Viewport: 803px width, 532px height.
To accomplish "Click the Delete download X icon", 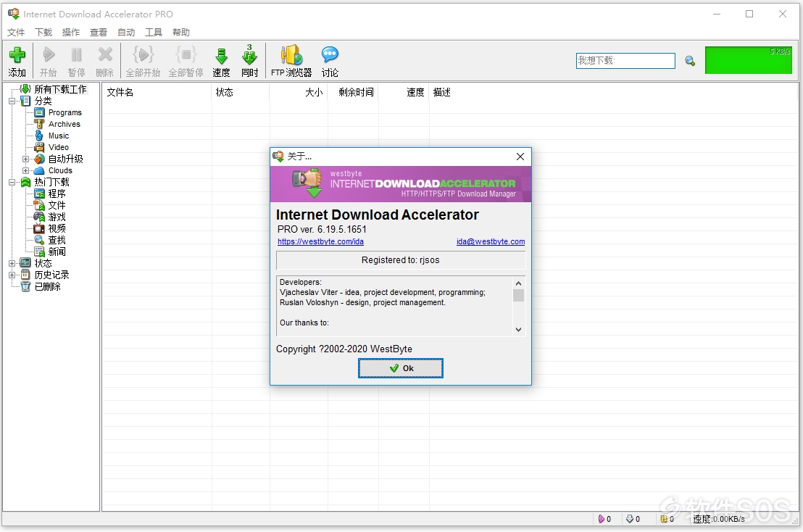I will point(105,54).
